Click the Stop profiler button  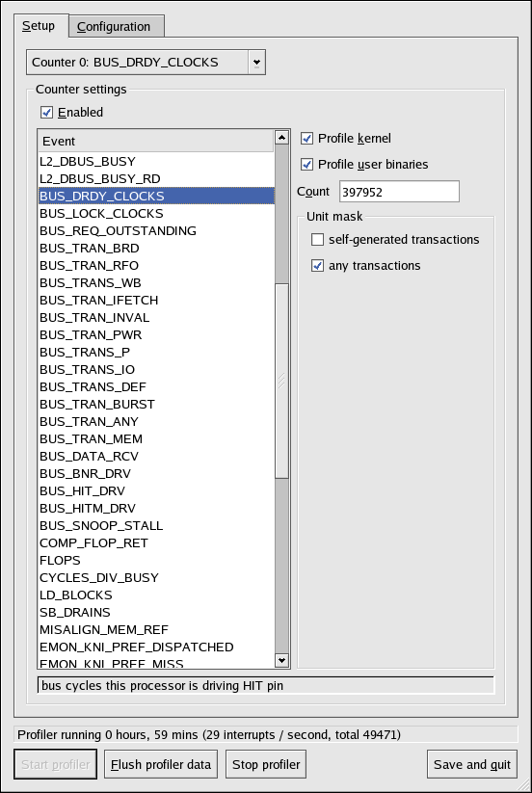tap(266, 764)
